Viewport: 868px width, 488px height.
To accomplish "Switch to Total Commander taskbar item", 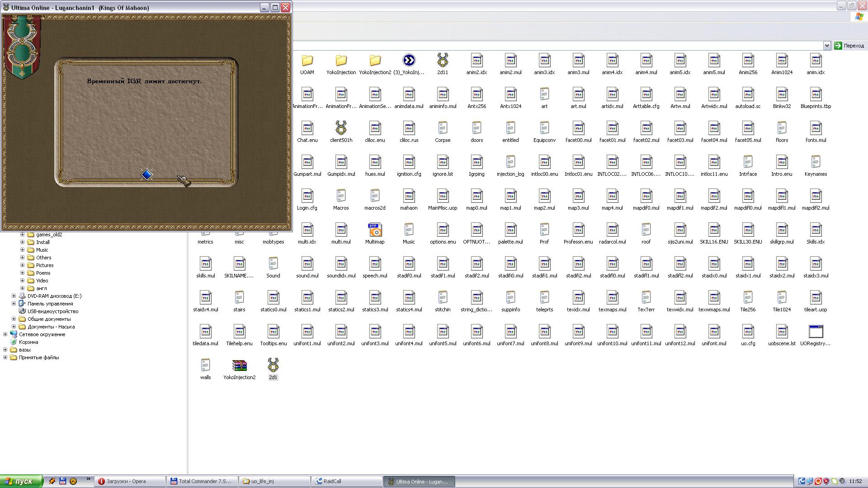I will [202, 481].
